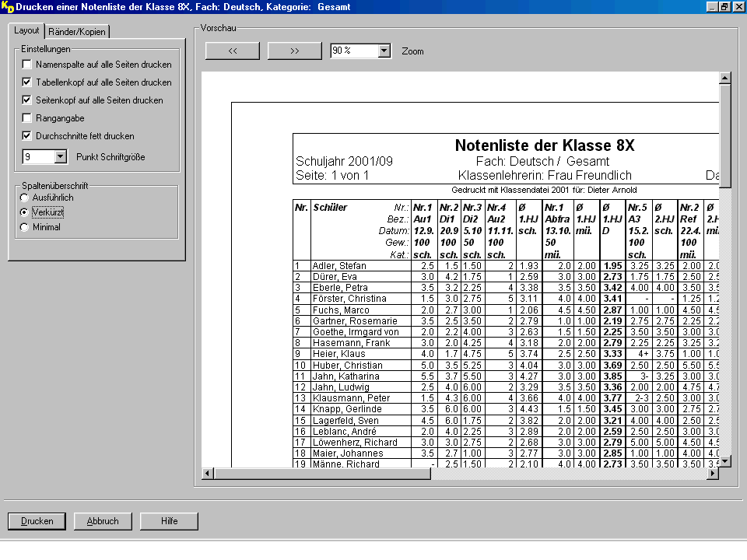The image size is (747, 560).
Task: Switch to the Layout tab
Action: 26,30
